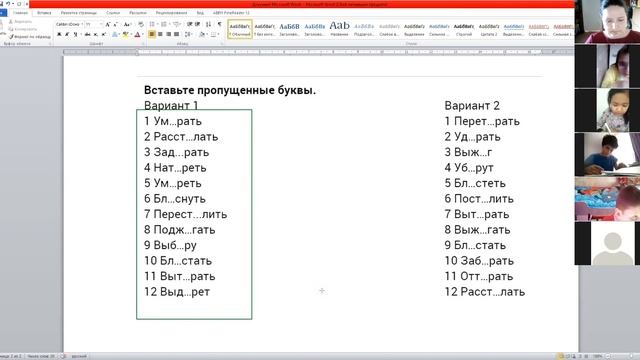Apply the Строгий style
640x360 pixels.
(x=464, y=29)
